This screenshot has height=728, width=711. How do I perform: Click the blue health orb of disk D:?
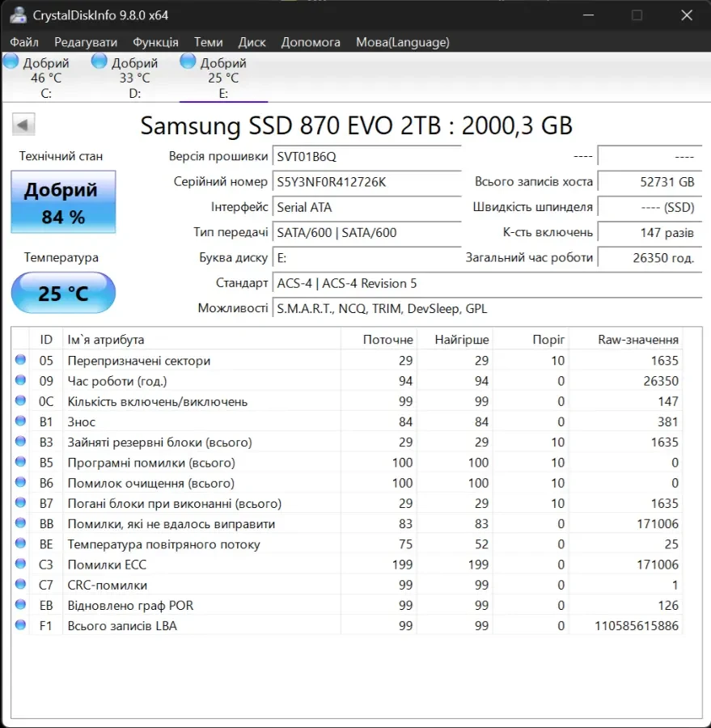click(99, 61)
